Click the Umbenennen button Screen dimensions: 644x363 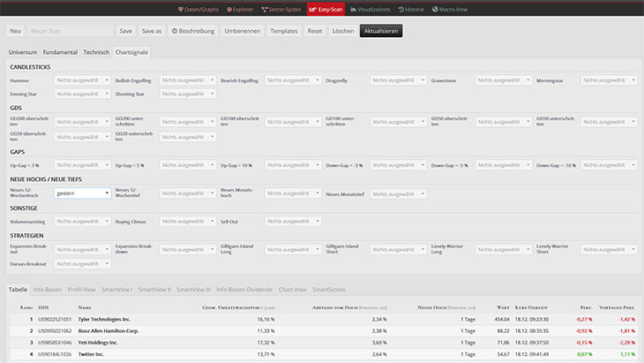point(243,31)
